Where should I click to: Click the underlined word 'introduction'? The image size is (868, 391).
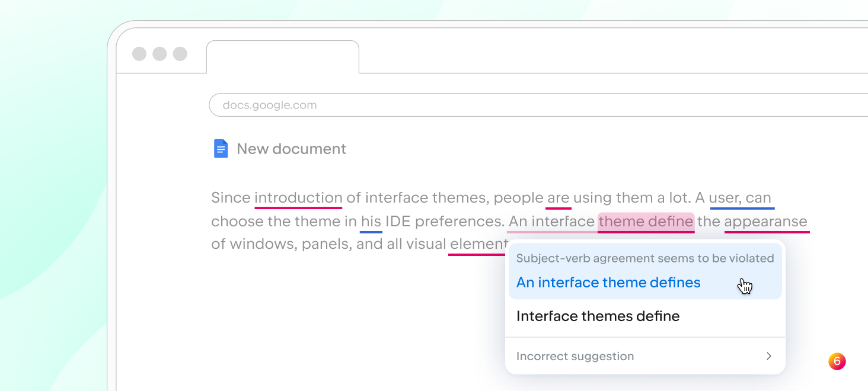(298, 198)
